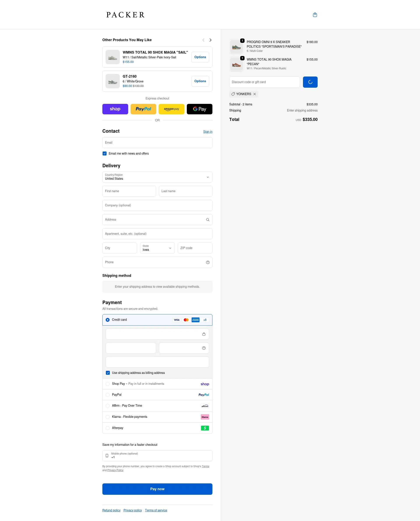This screenshot has height=521, width=420.
Task: Uncheck Email me with news and offers
Action: (105, 153)
